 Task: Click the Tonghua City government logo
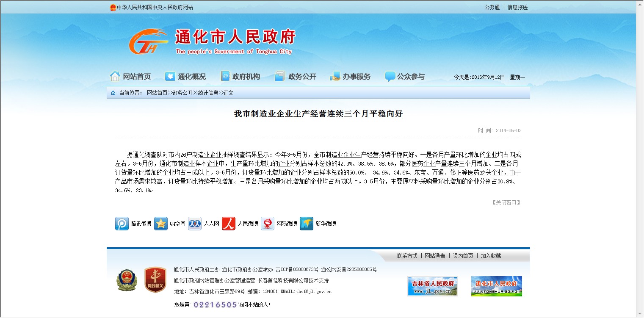pyautogui.click(x=149, y=41)
